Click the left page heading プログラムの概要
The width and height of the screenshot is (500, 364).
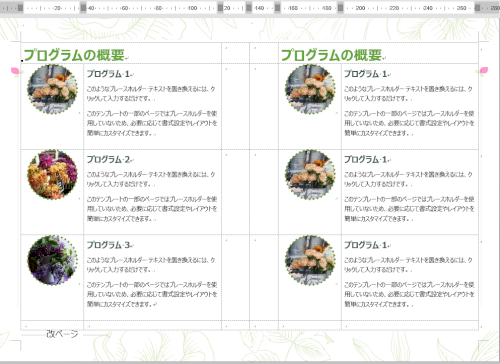[x=74, y=55]
